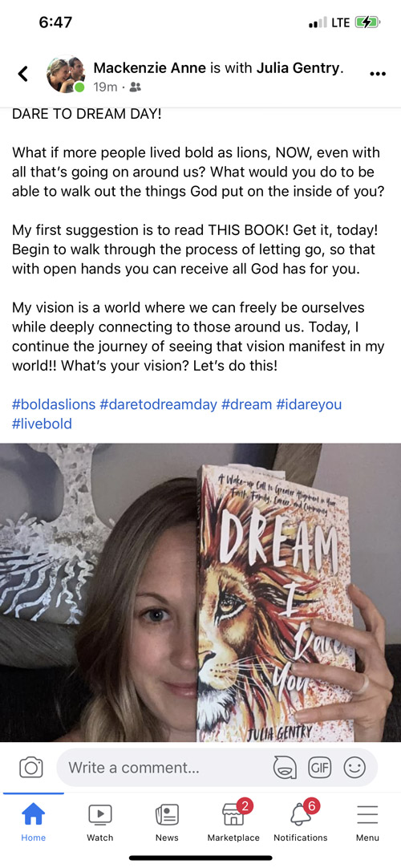
Task: Open Julia Gentry's tagged profile name
Action: (x=298, y=68)
